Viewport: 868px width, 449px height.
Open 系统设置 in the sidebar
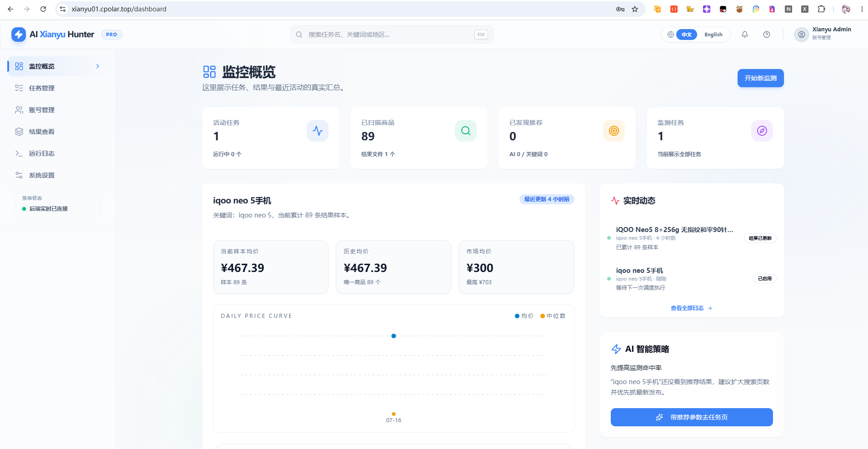pyautogui.click(x=54, y=175)
